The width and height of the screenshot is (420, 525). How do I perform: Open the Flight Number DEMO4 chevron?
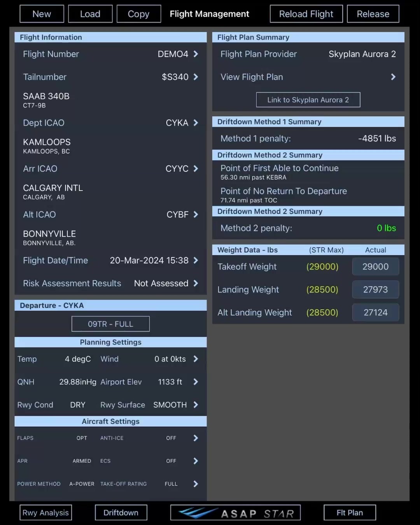196,54
